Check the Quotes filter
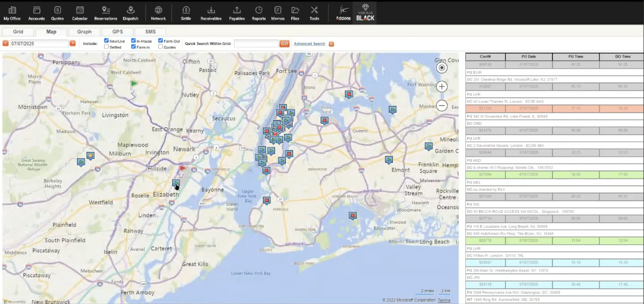Screen dimensions: 644x304 pyautogui.click(x=160, y=46)
